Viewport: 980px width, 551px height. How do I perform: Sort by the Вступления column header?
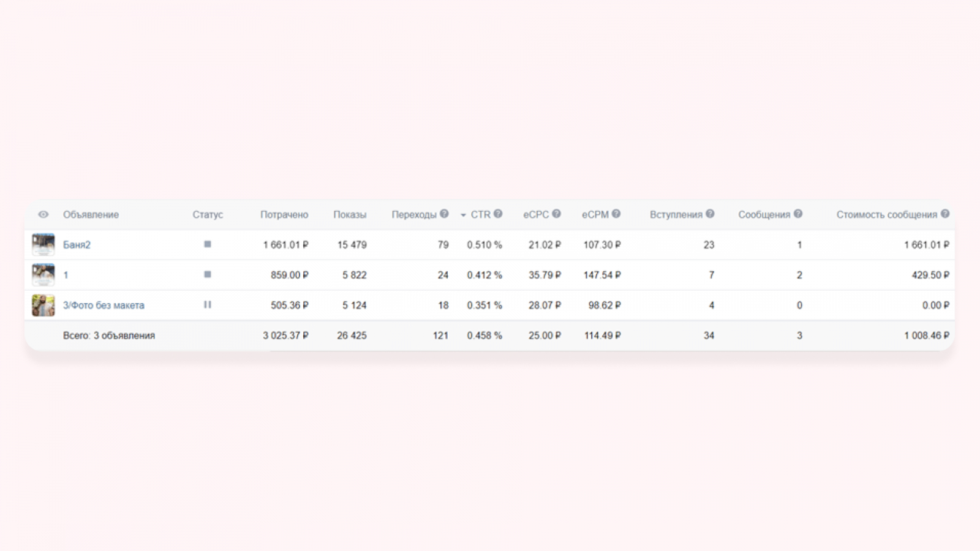[676, 214]
